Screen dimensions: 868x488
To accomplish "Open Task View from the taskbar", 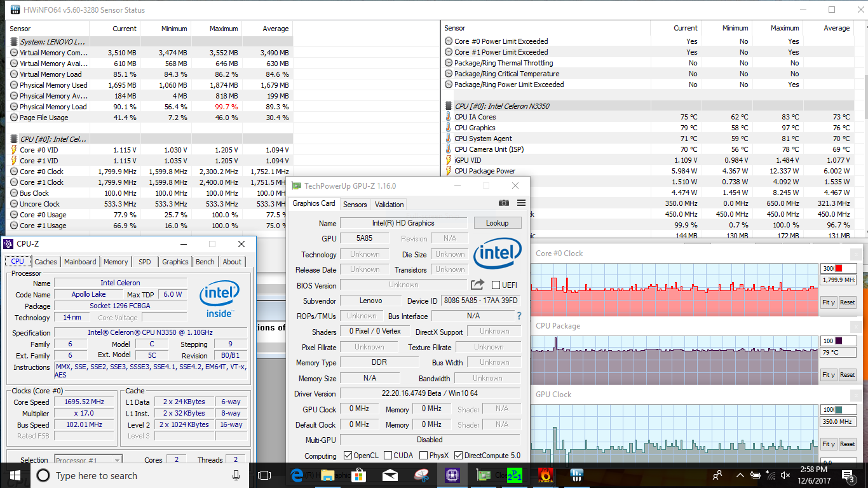I will [264, 475].
